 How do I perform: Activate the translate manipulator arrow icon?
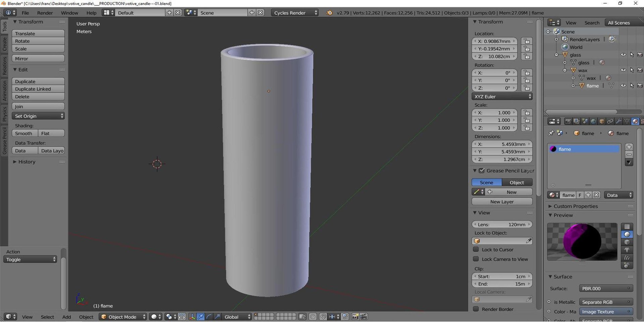(x=201, y=317)
